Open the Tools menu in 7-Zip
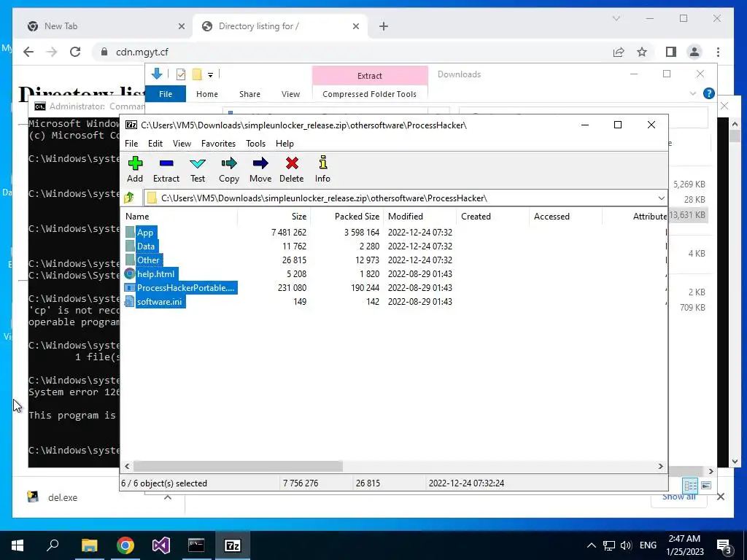747x560 pixels. click(x=255, y=144)
